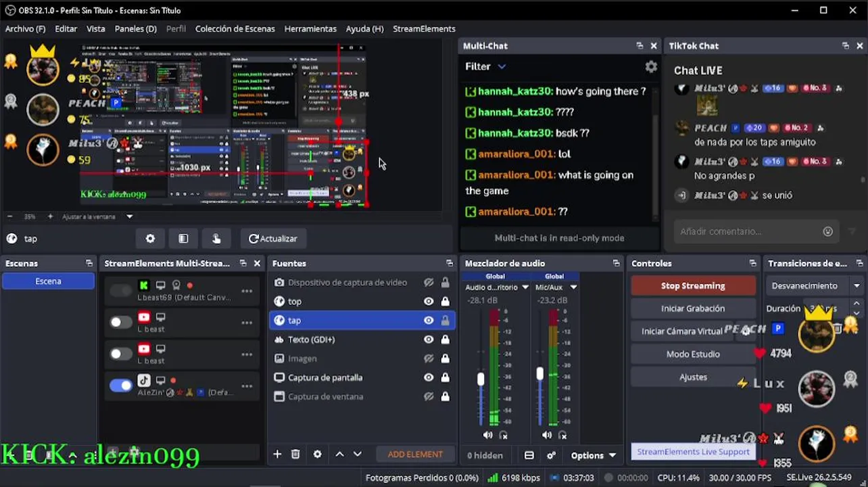This screenshot has height=487, width=868.
Task: Open emoji picker in TikTok comment box
Action: tap(827, 231)
